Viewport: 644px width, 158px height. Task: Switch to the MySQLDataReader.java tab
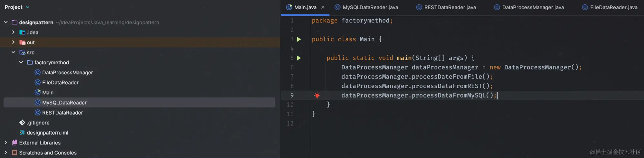click(x=370, y=7)
